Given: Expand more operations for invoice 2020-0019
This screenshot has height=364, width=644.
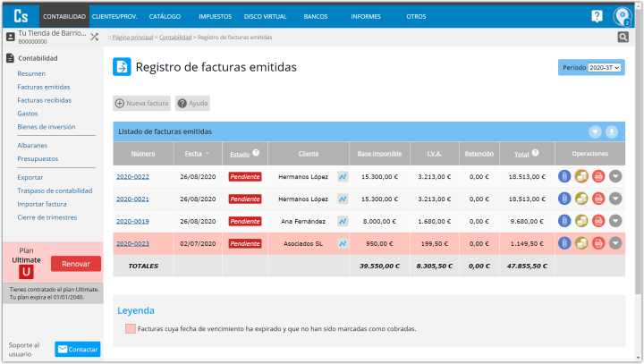Looking at the screenshot, I should click(x=615, y=221).
